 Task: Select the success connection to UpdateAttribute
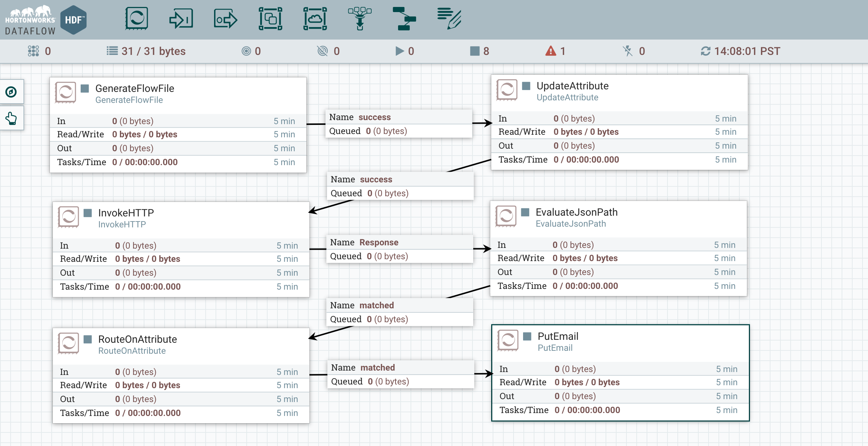click(x=398, y=124)
